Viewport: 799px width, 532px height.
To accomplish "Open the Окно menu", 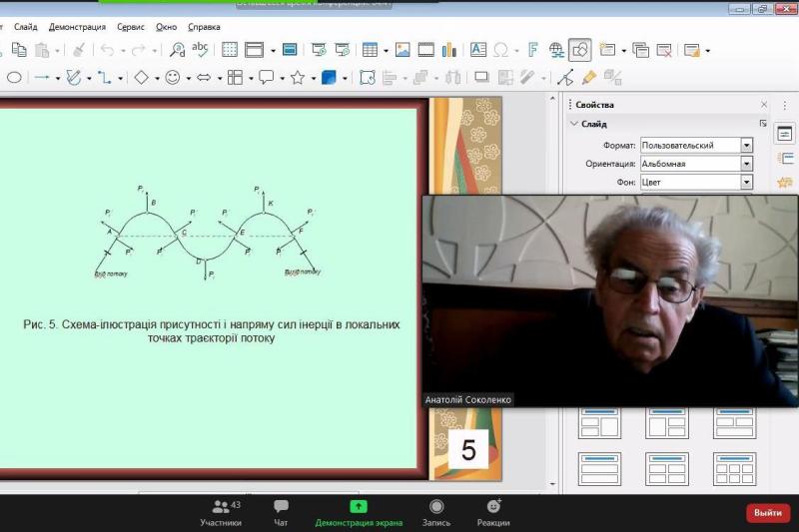I will (166, 27).
